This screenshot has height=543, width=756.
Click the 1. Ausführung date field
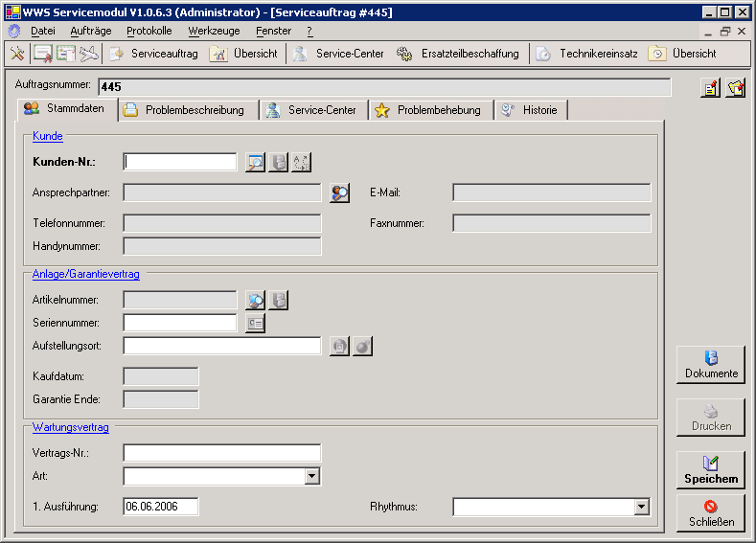tap(161, 507)
